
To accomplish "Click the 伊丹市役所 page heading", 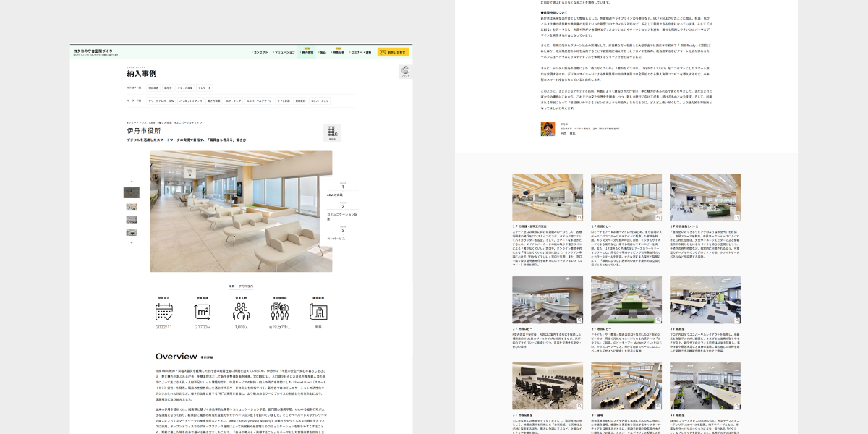I will pos(143,131).
